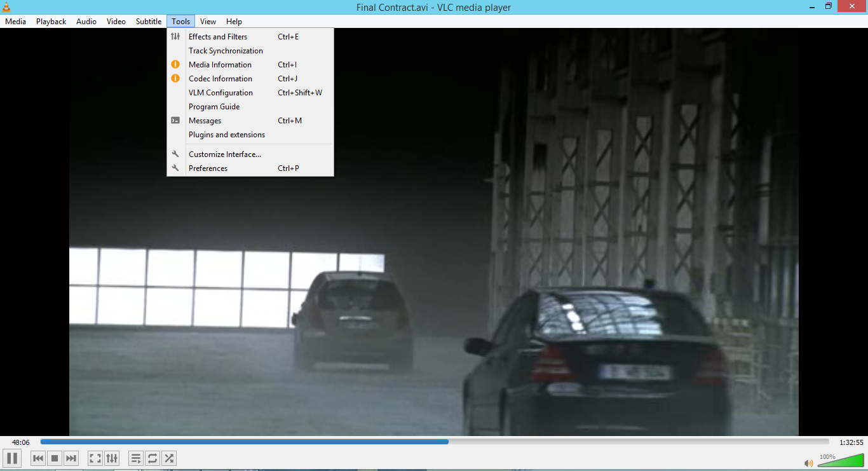
Task: Open the Playback menu
Action: click(x=51, y=22)
